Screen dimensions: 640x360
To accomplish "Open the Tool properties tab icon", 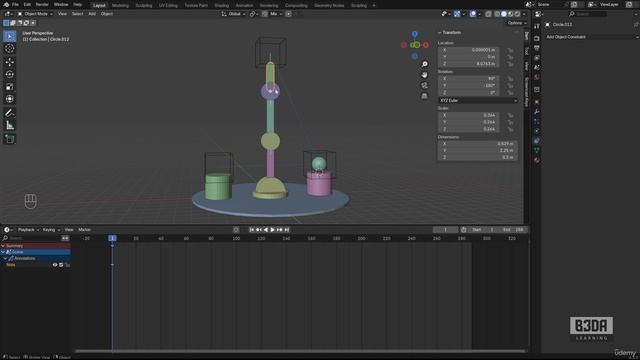I will [x=537, y=26].
